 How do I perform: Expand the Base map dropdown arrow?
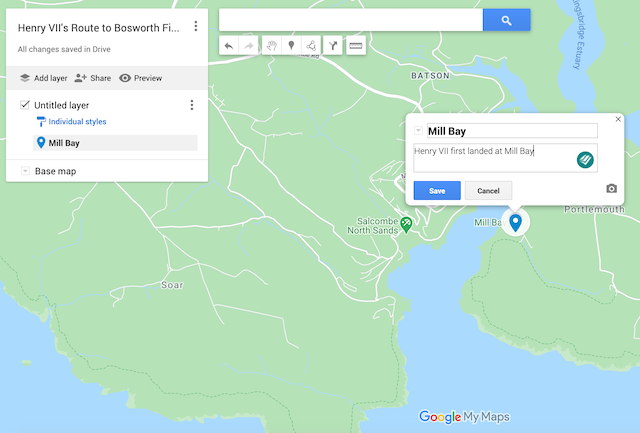point(25,171)
